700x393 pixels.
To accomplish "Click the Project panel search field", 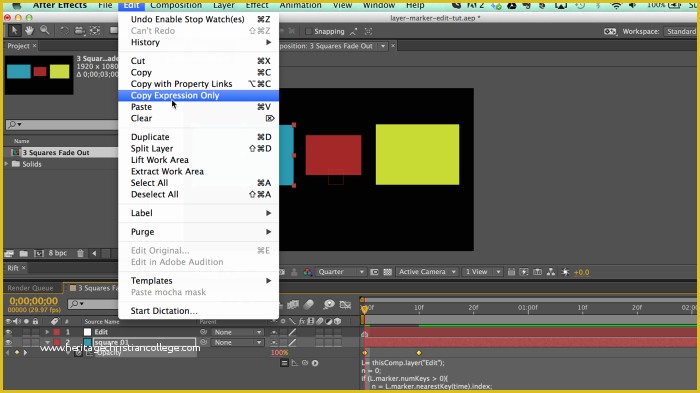I will [62, 125].
